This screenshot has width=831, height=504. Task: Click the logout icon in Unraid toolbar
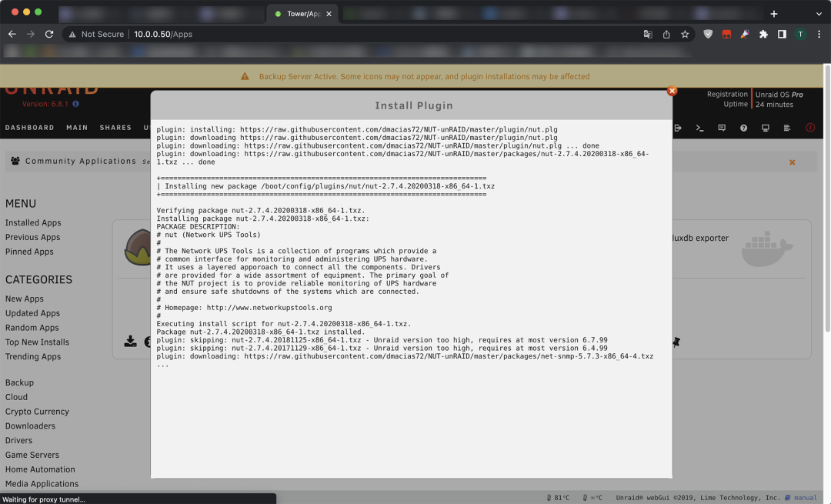click(678, 128)
